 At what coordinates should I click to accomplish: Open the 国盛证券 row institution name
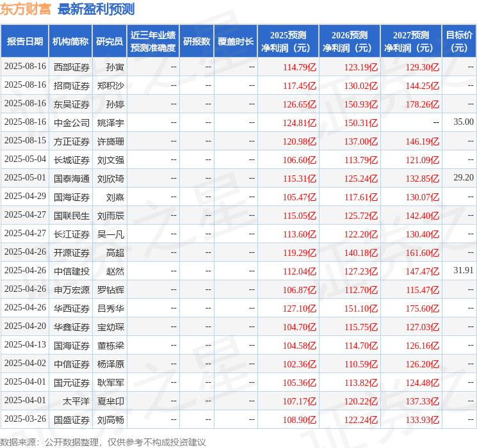(72, 420)
